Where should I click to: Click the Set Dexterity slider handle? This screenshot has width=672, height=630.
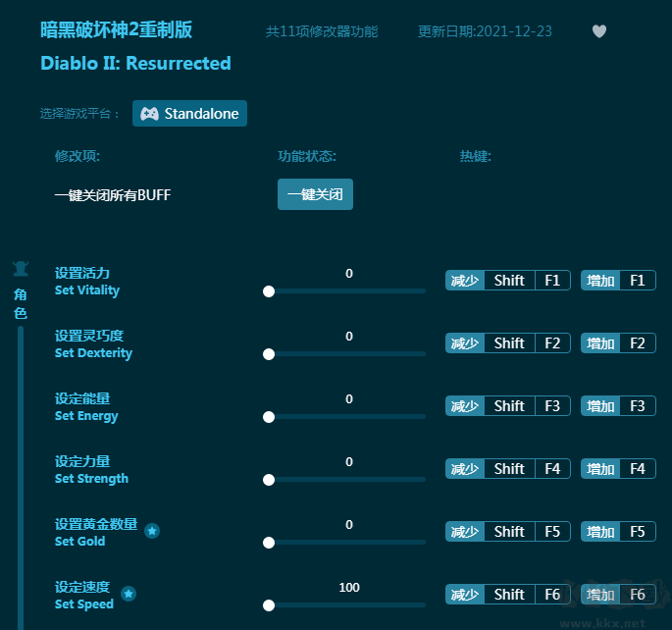click(x=269, y=354)
